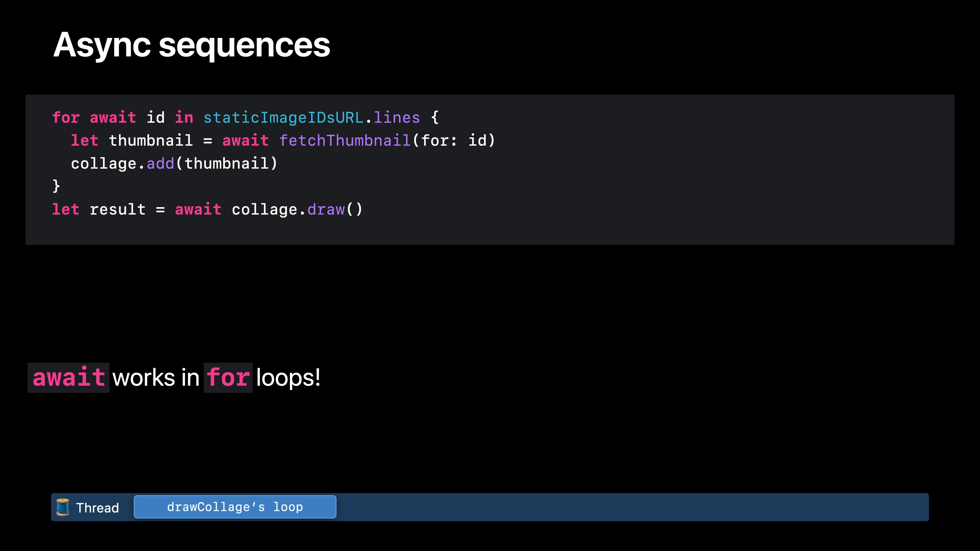Click the closing brace of the loop
The image size is (980, 551).
[56, 186]
